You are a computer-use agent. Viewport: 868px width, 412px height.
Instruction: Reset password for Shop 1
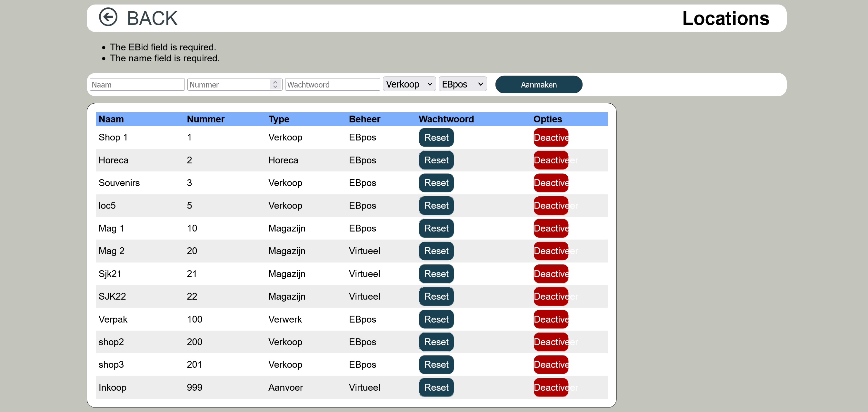pos(436,138)
